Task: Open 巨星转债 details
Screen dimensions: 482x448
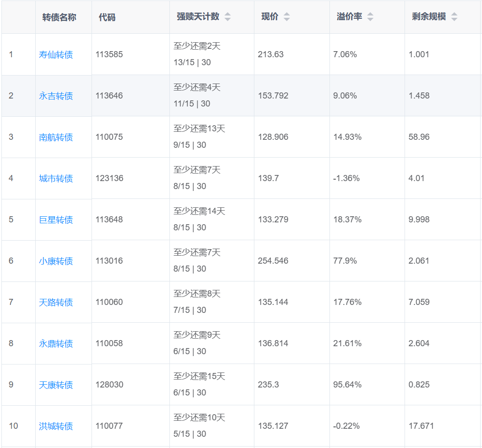Action: [x=56, y=220]
